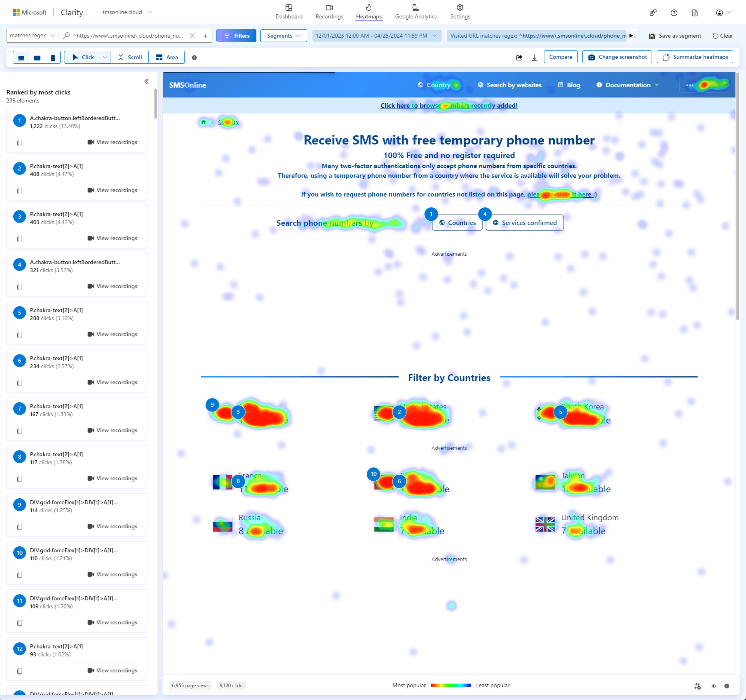Open the date range picker
Screen dimensions: 746x700
tap(376, 36)
